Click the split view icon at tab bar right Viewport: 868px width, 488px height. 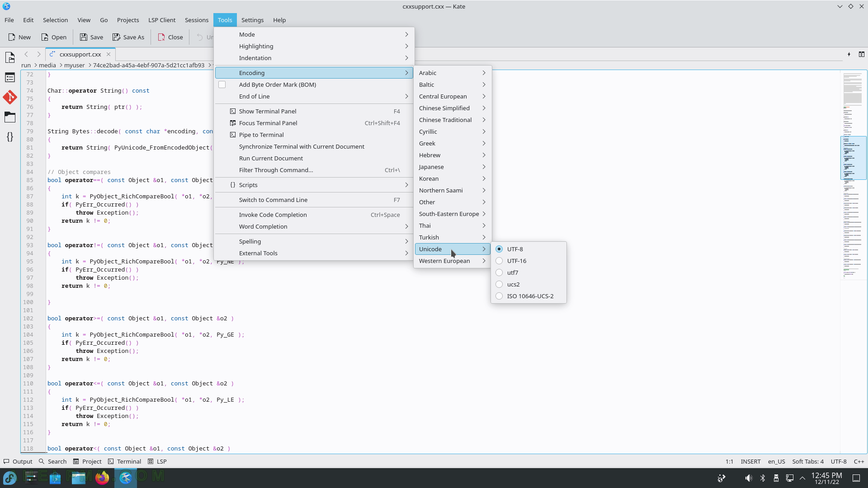pos(862,54)
